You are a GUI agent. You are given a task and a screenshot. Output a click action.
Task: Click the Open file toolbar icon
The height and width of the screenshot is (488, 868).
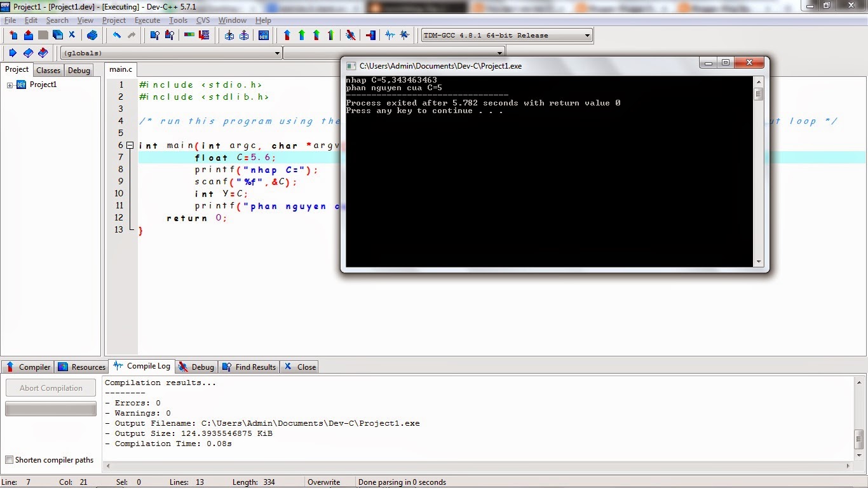coord(28,36)
